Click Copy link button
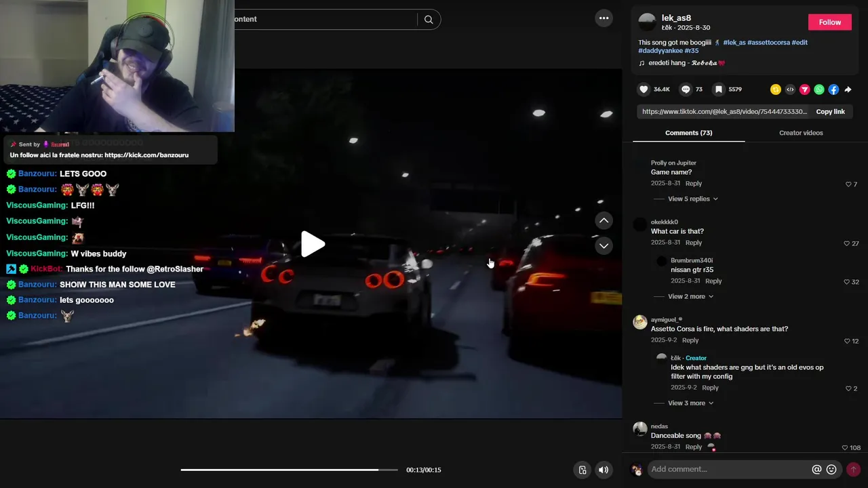This screenshot has width=868, height=488. (830, 112)
